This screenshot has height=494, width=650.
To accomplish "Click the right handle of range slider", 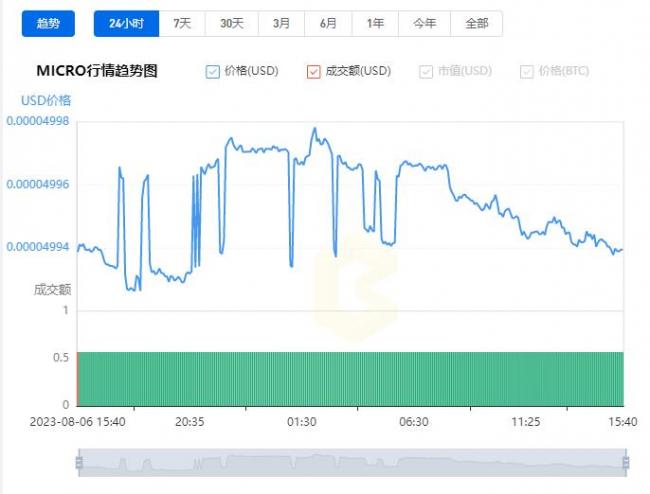I will [x=626, y=463].
